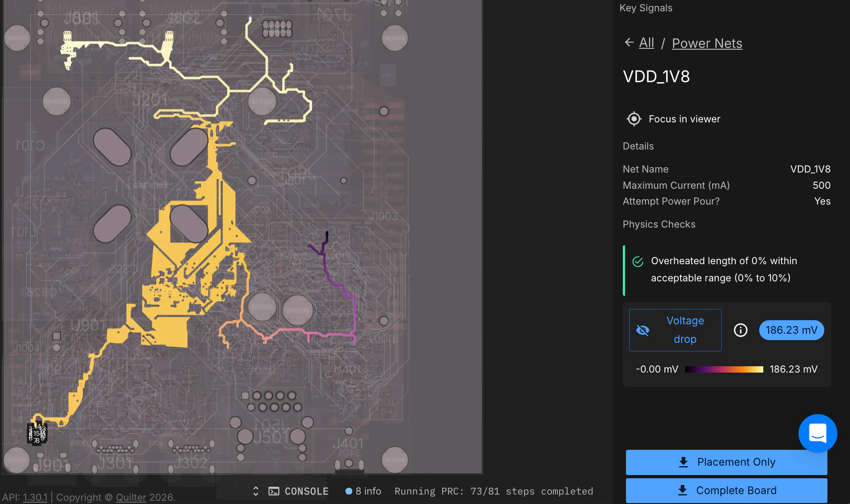Click Focus in viewer label
The width and height of the screenshot is (850, 504).
point(684,119)
